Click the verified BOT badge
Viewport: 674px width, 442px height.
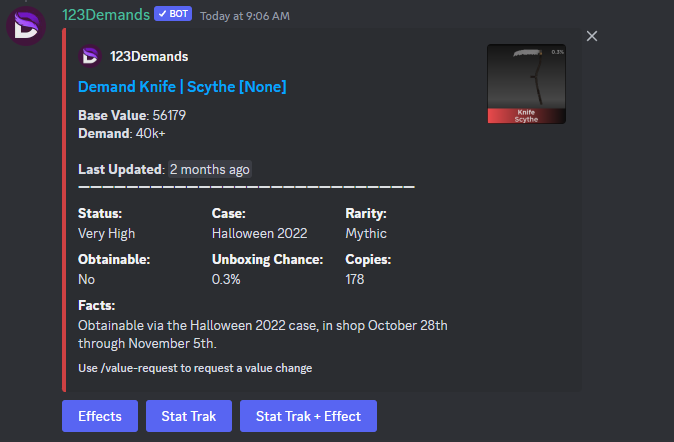point(173,15)
